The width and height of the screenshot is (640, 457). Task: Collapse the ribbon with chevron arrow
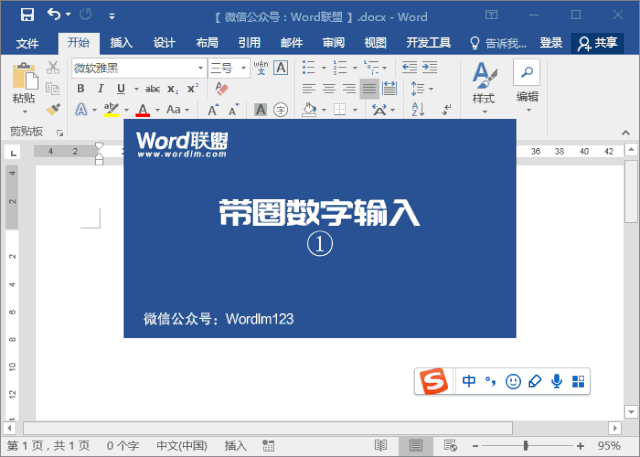tap(625, 133)
